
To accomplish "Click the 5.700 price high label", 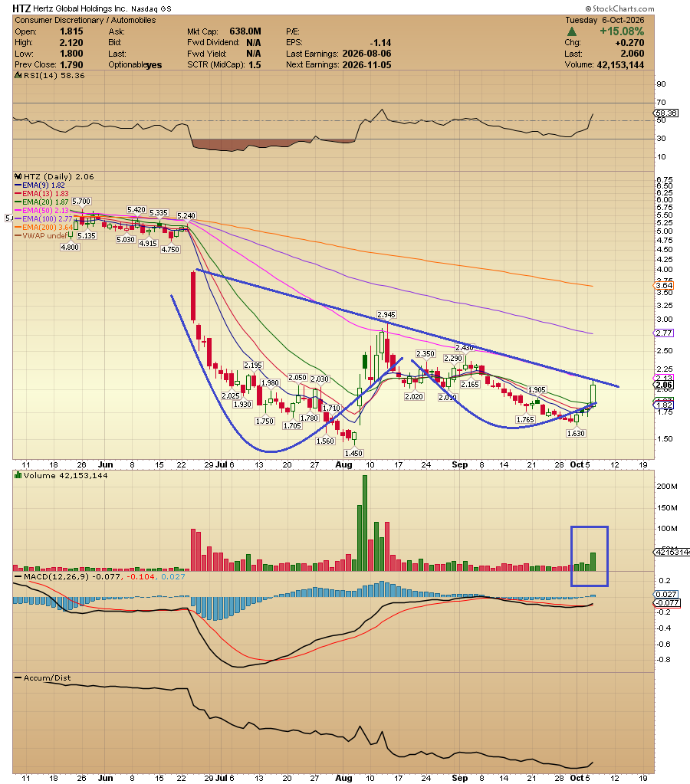I will [x=81, y=202].
